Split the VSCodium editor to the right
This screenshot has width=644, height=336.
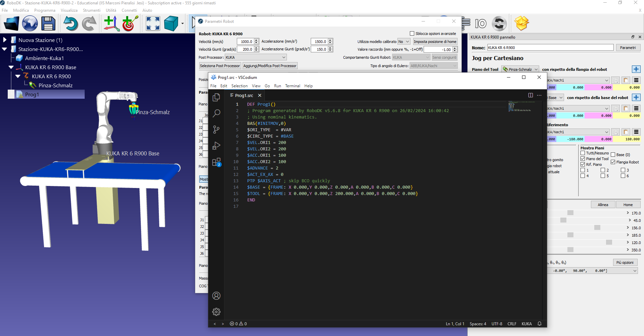pyautogui.click(x=530, y=95)
